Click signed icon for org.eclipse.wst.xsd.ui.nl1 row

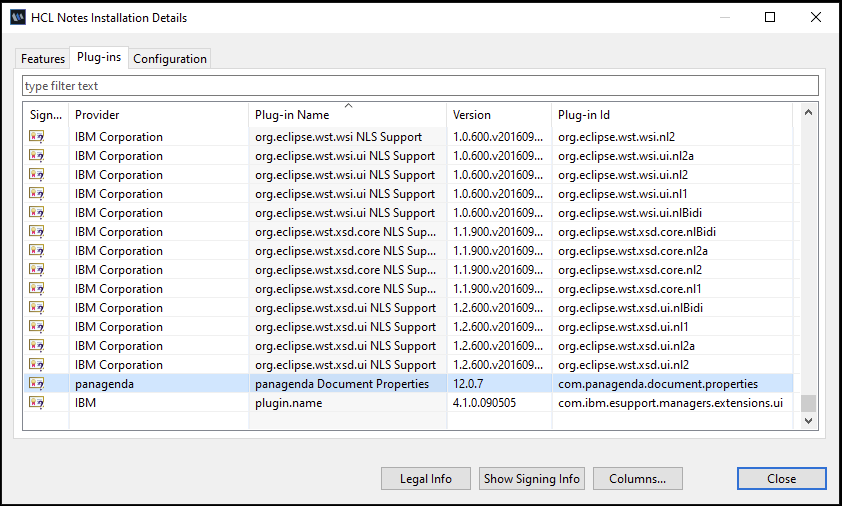37,327
